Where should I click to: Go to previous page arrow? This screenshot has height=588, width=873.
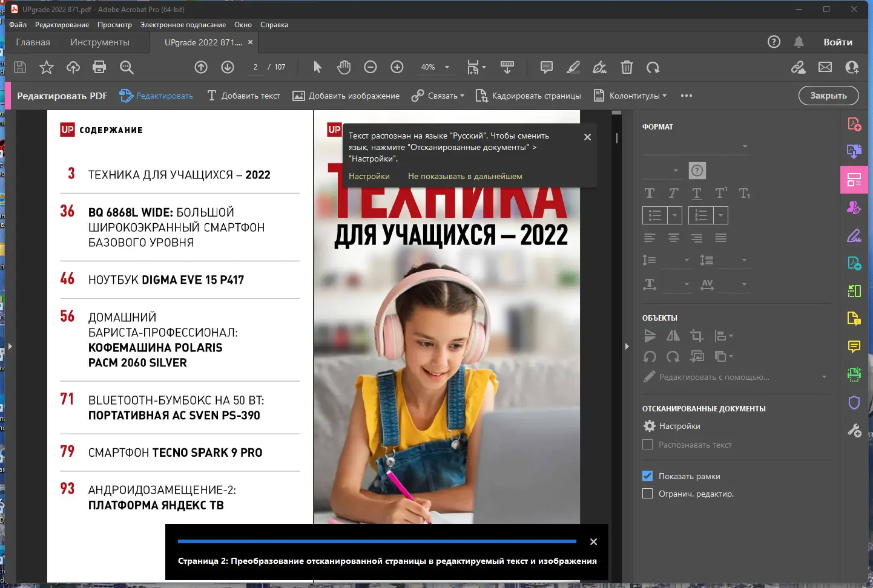pyautogui.click(x=201, y=67)
